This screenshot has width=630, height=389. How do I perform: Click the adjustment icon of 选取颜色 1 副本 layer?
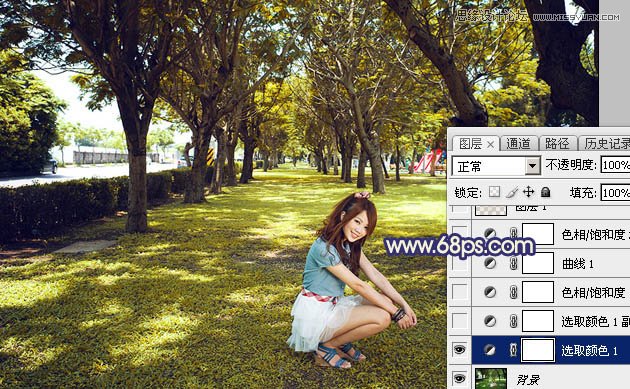point(490,321)
